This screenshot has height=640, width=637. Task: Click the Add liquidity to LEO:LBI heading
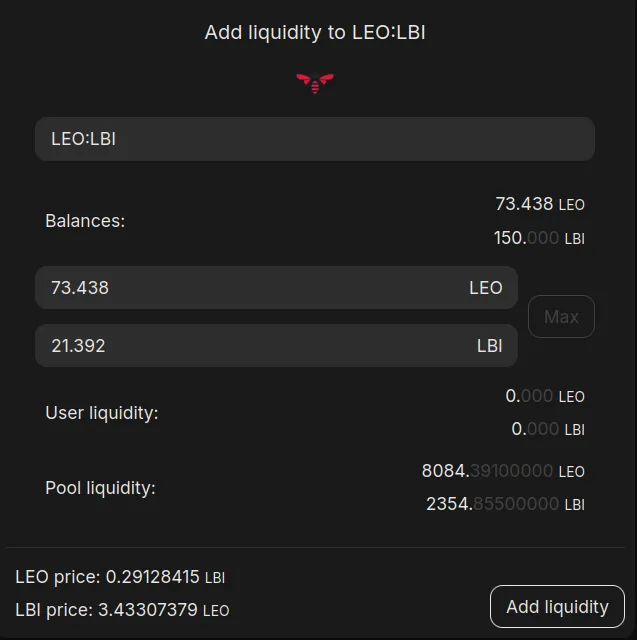315,33
